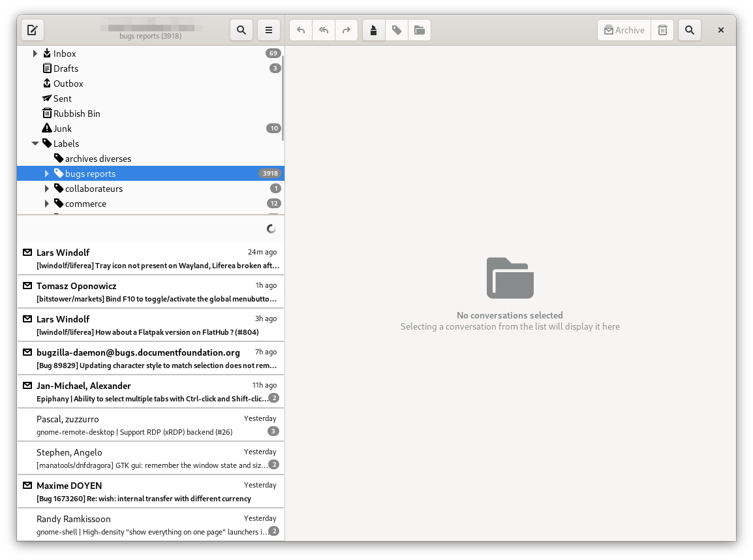Reply all to the conversation
Viewport: 753px width, 560px height.
(323, 30)
